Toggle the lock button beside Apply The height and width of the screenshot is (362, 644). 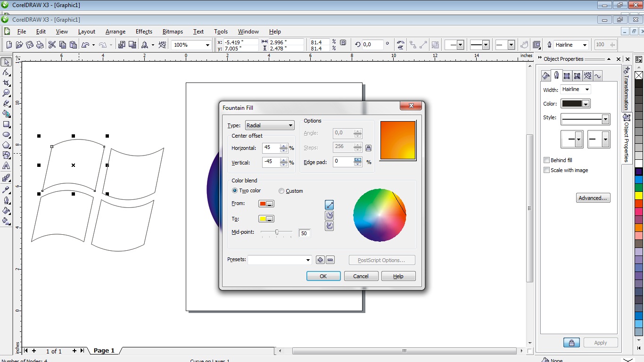tap(571, 343)
